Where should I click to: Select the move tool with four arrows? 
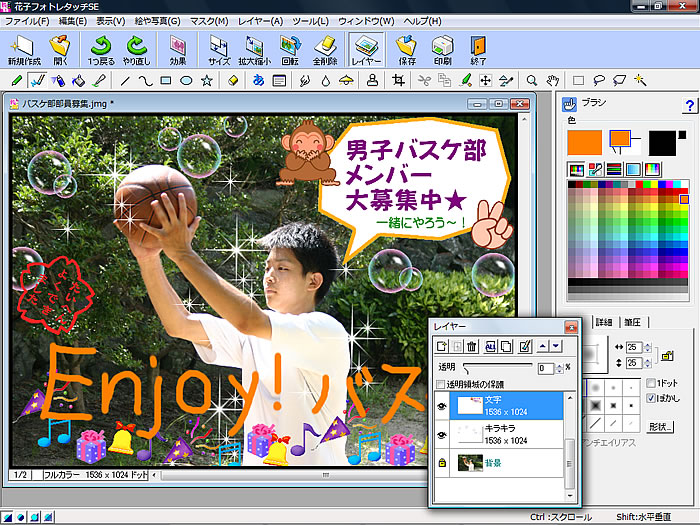tap(485, 81)
